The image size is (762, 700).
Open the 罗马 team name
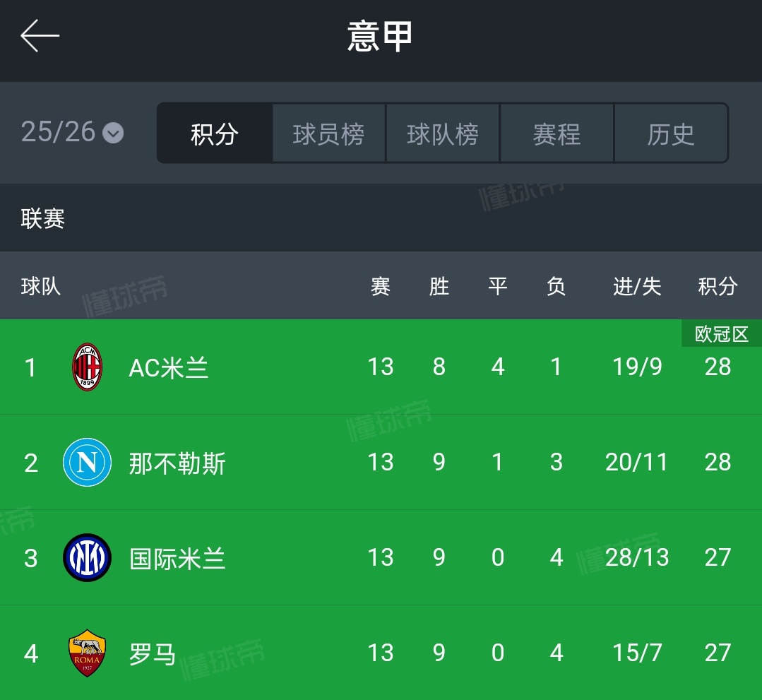click(153, 654)
